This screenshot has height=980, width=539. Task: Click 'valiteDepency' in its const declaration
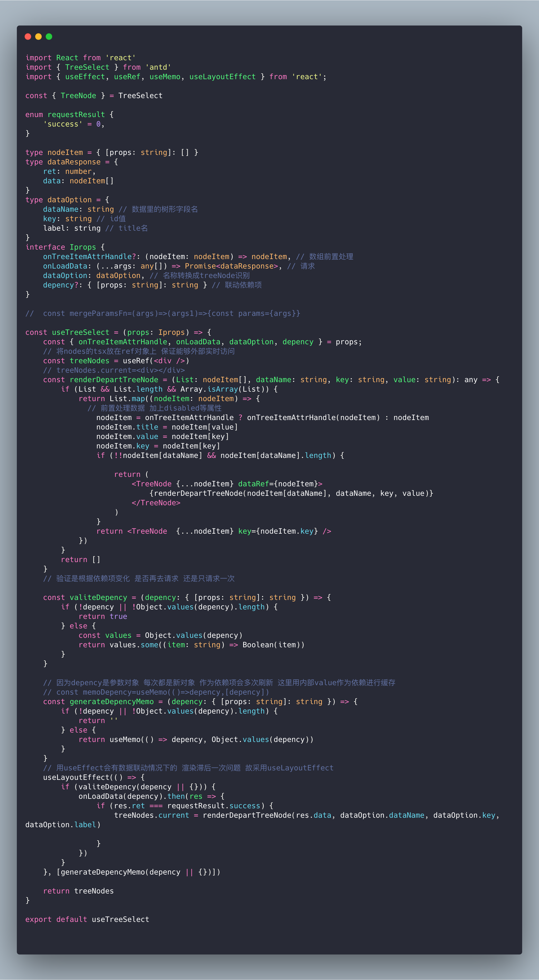coord(98,598)
